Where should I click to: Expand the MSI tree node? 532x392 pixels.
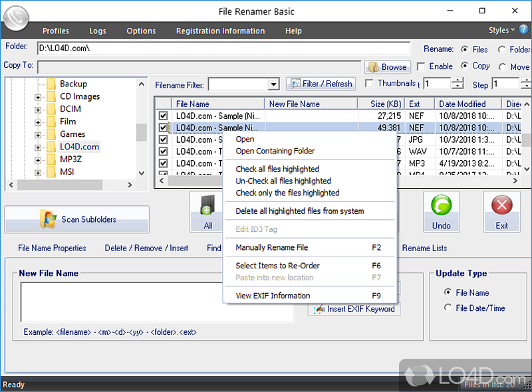38,173
